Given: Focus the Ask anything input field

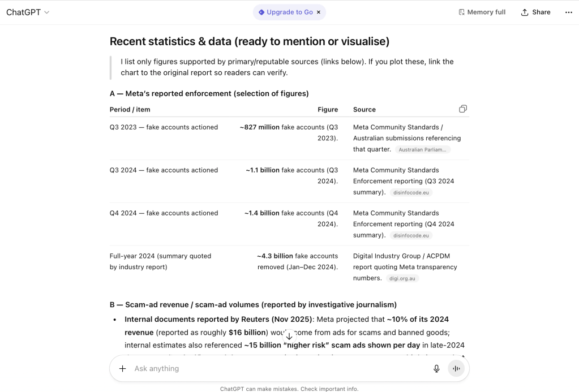Looking at the screenshot, I should click(x=277, y=369).
